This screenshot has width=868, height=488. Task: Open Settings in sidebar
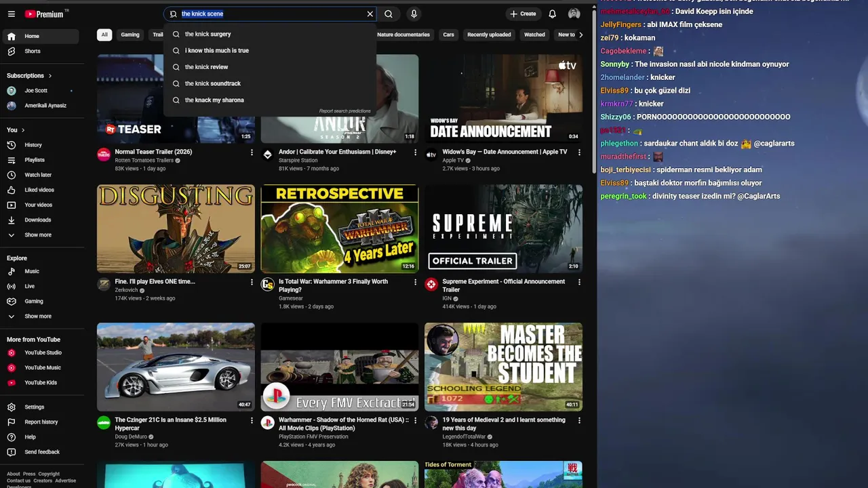click(42, 407)
